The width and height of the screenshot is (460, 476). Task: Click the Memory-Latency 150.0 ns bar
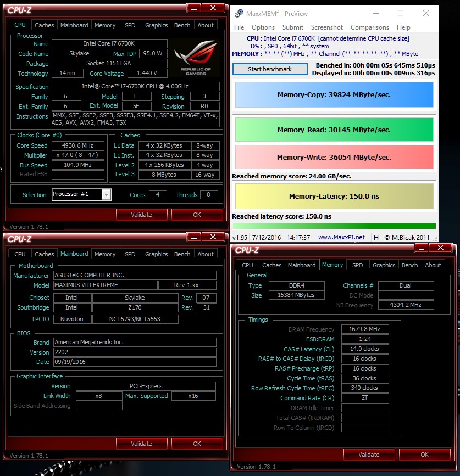pos(334,196)
